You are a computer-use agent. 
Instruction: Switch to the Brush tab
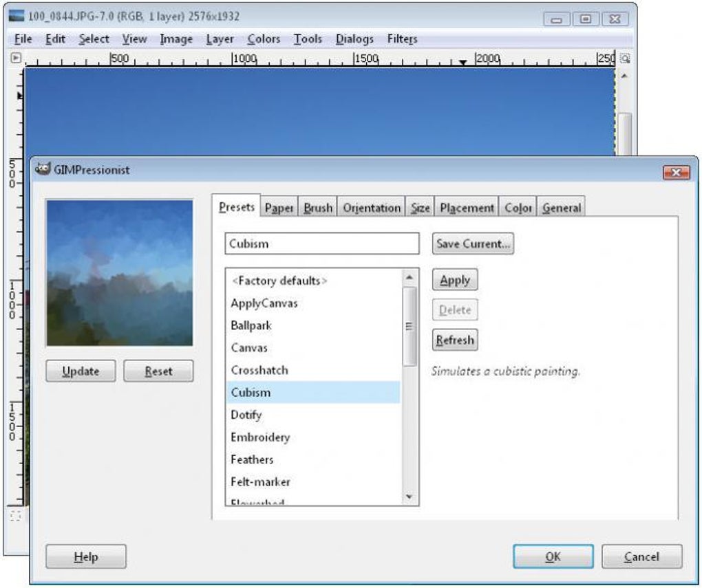click(x=318, y=208)
